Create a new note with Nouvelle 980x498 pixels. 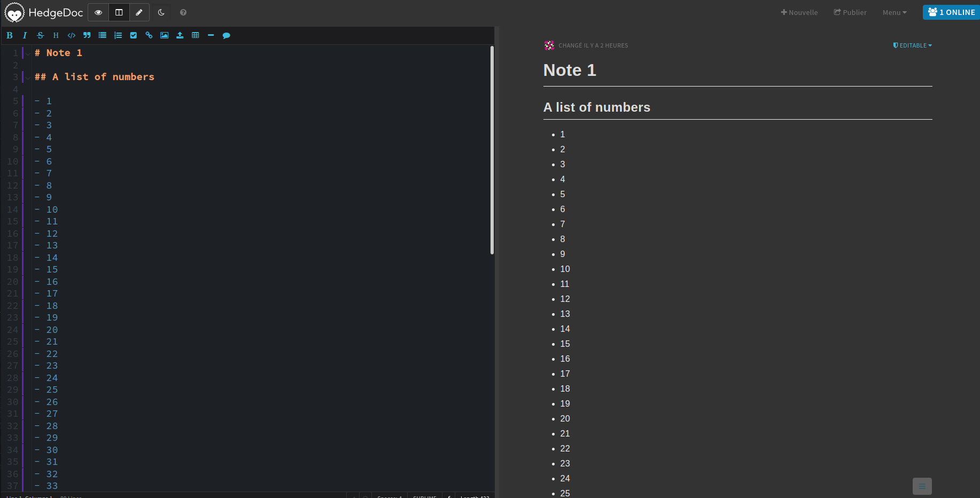pyautogui.click(x=799, y=12)
